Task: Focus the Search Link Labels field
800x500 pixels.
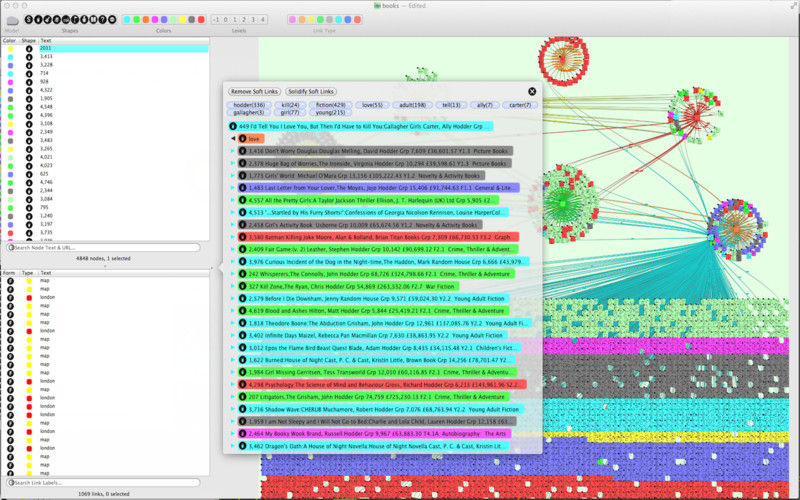Action: coord(104,482)
